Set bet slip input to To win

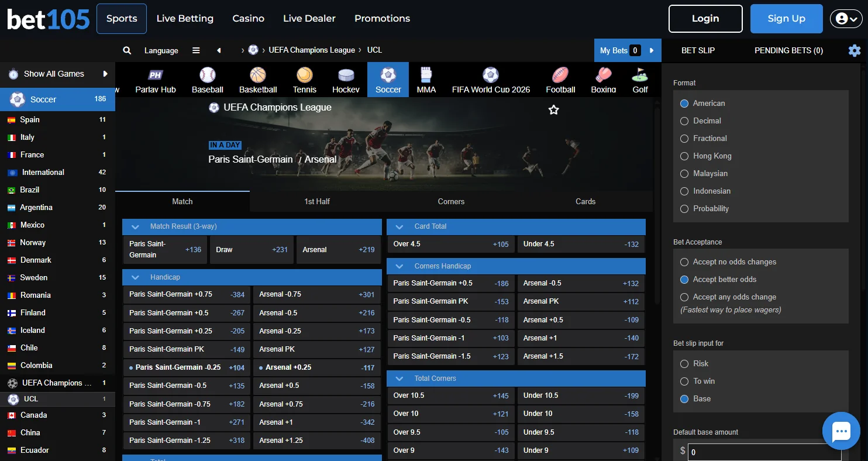coord(684,381)
